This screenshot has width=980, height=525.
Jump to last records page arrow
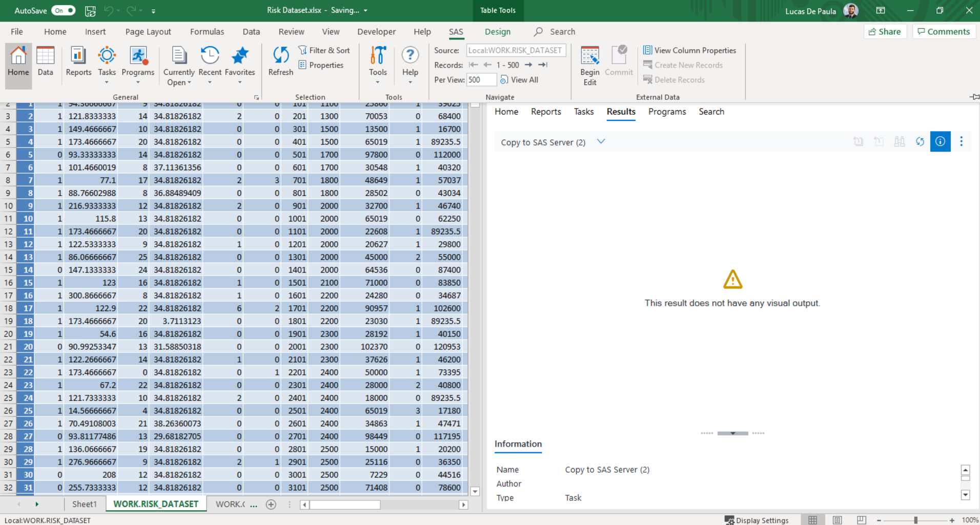pyautogui.click(x=543, y=65)
